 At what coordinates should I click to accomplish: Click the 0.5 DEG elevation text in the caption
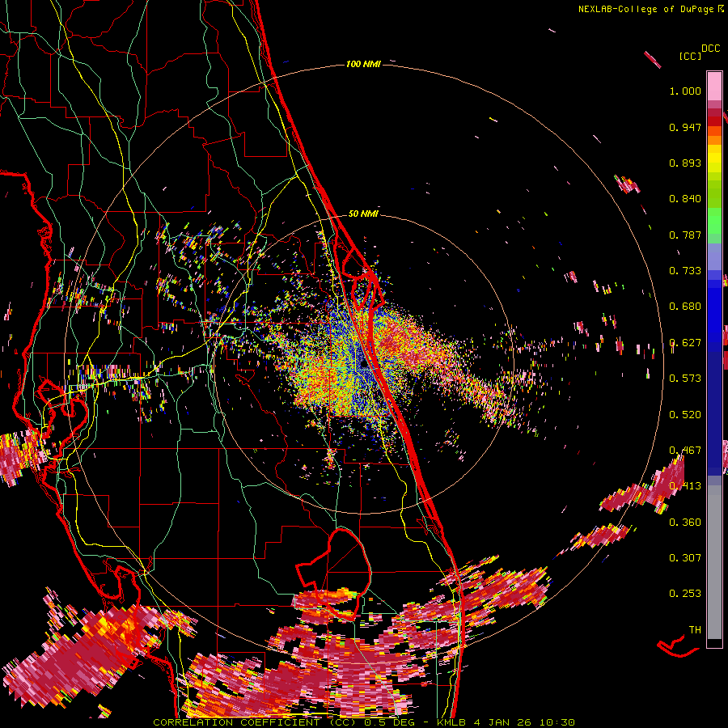[x=388, y=722]
